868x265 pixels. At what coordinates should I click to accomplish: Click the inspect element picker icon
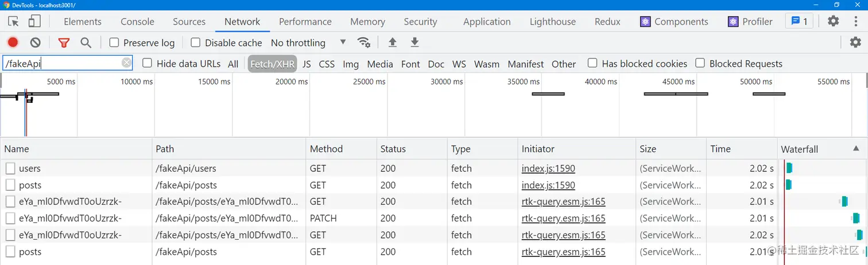click(x=14, y=21)
